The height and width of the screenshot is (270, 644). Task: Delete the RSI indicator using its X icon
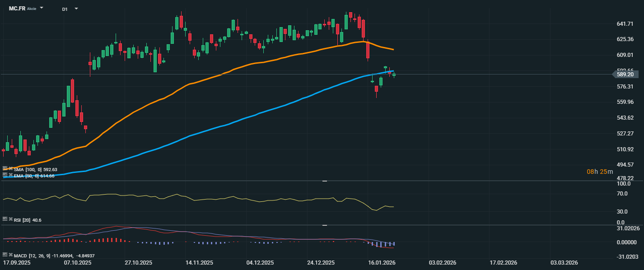pos(10,219)
